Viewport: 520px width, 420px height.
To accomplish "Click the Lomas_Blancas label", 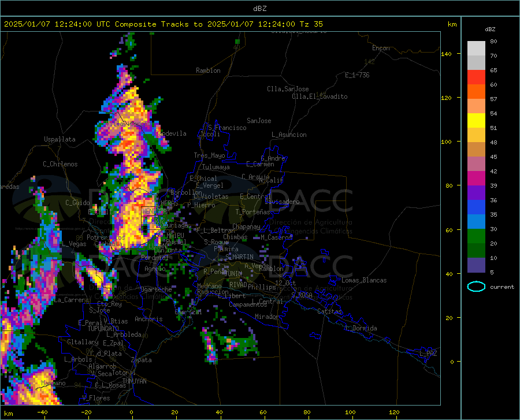I will [x=364, y=280].
